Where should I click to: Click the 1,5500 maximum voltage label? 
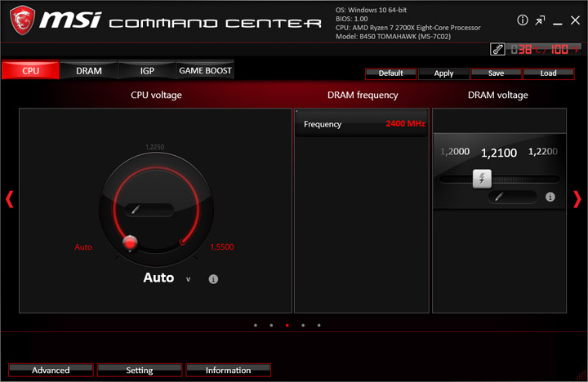222,247
